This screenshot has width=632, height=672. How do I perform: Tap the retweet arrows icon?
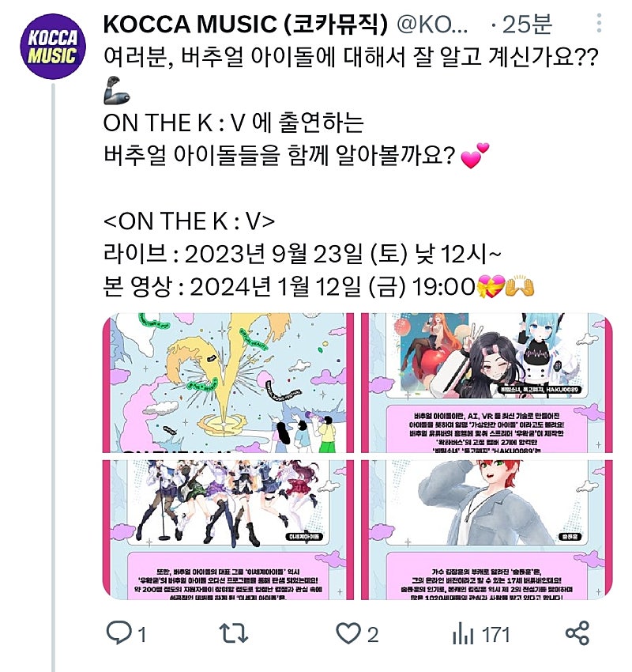(x=233, y=633)
